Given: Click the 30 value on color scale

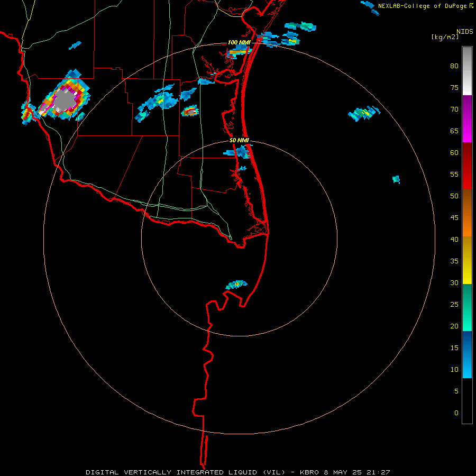Looking at the screenshot, I should 454,282.
